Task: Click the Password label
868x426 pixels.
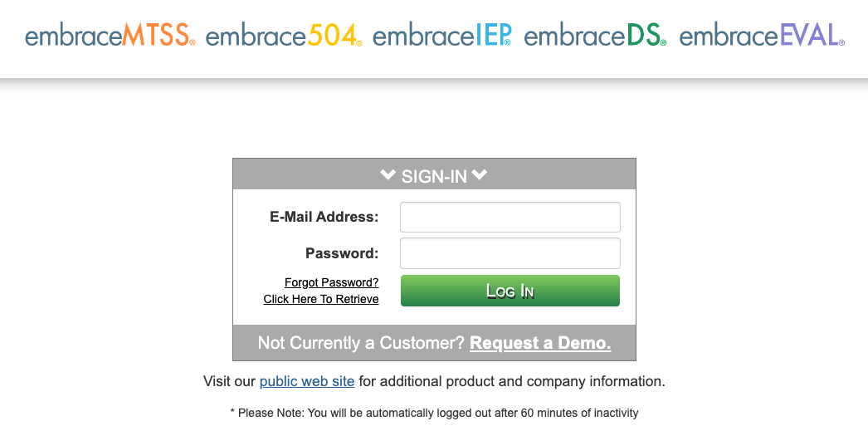Action: click(x=342, y=253)
